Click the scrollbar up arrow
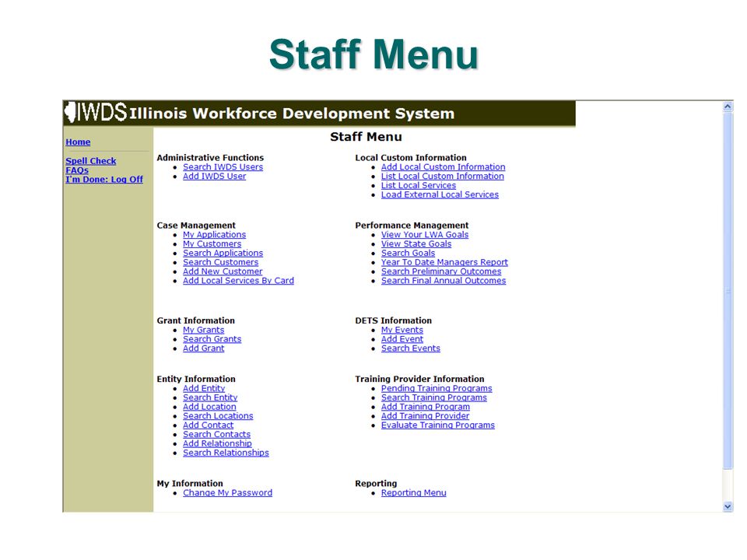This screenshot has height=560, width=747. 727,107
